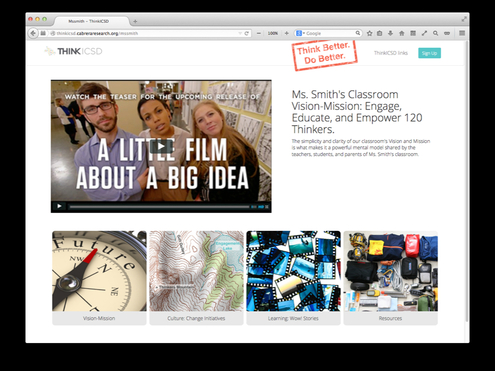
Task: Click the ThinkICSD logo
Action: [x=73, y=51]
